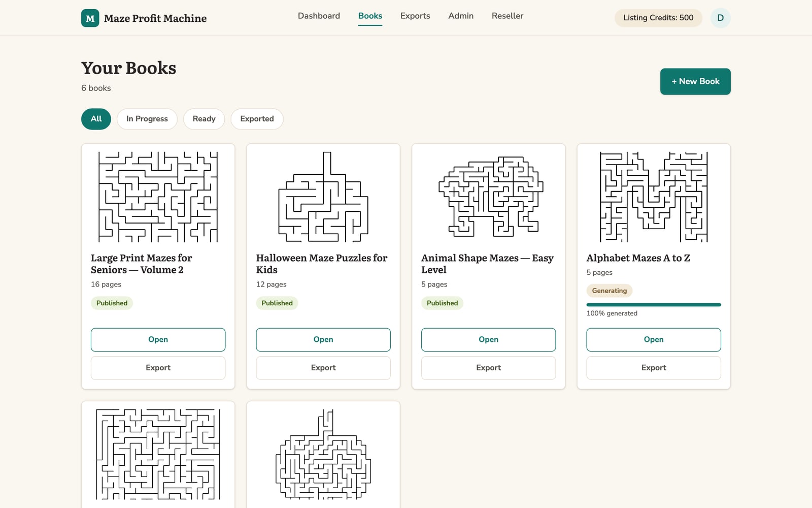Open Alphabet Mazes A to Z book
The height and width of the screenshot is (508, 812).
654,339
